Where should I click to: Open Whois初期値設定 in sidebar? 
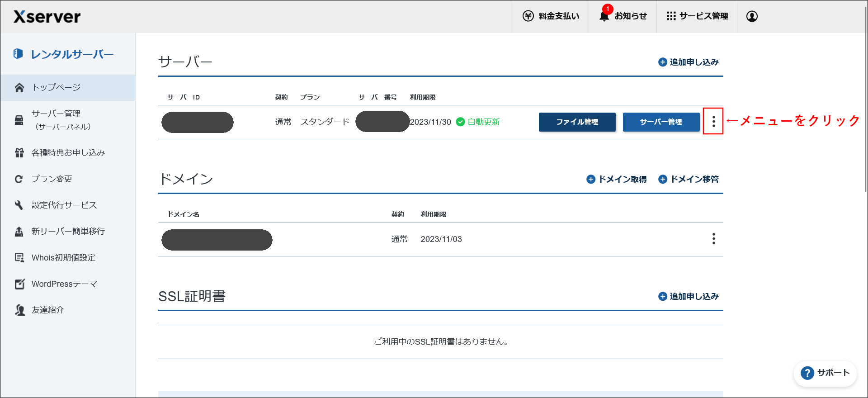pyautogui.click(x=68, y=258)
